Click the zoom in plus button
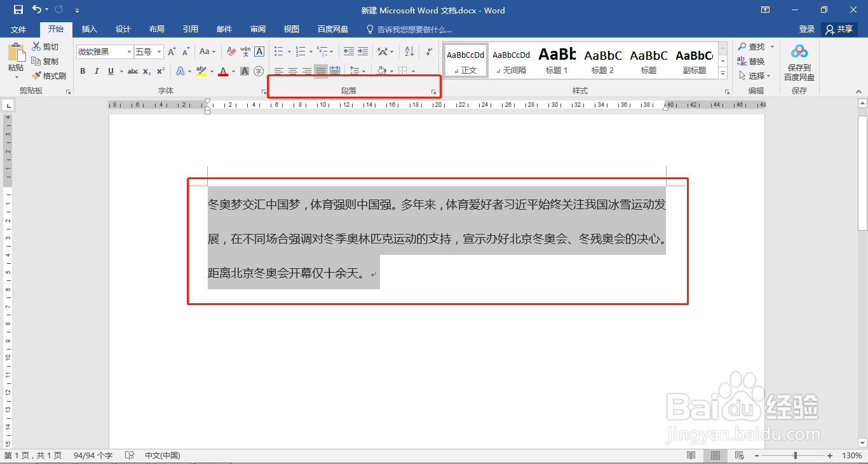 click(830, 456)
